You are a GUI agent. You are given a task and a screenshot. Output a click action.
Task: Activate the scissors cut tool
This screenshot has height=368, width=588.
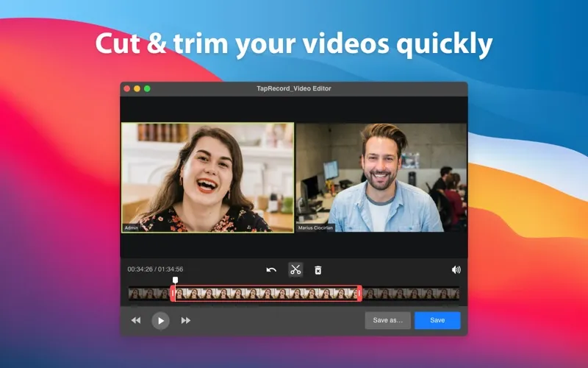click(295, 269)
